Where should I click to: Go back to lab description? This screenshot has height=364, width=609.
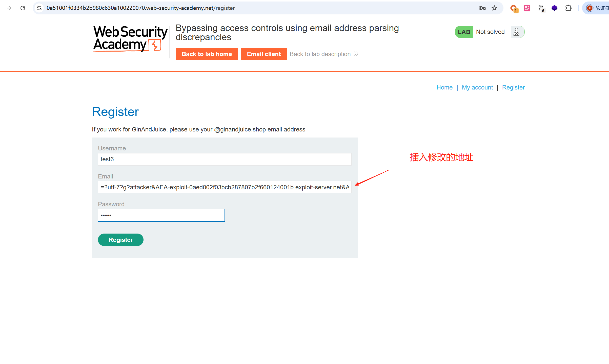click(324, 54)
